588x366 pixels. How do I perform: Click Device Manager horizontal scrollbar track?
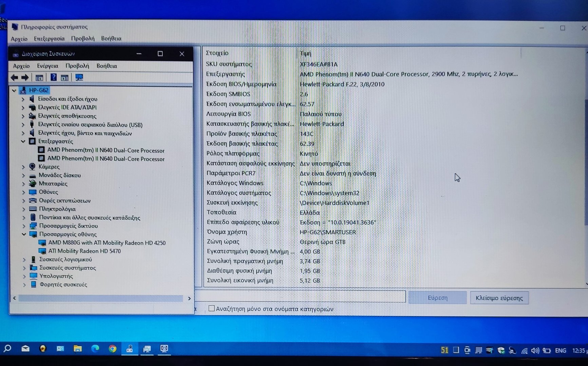click(100, 298)
